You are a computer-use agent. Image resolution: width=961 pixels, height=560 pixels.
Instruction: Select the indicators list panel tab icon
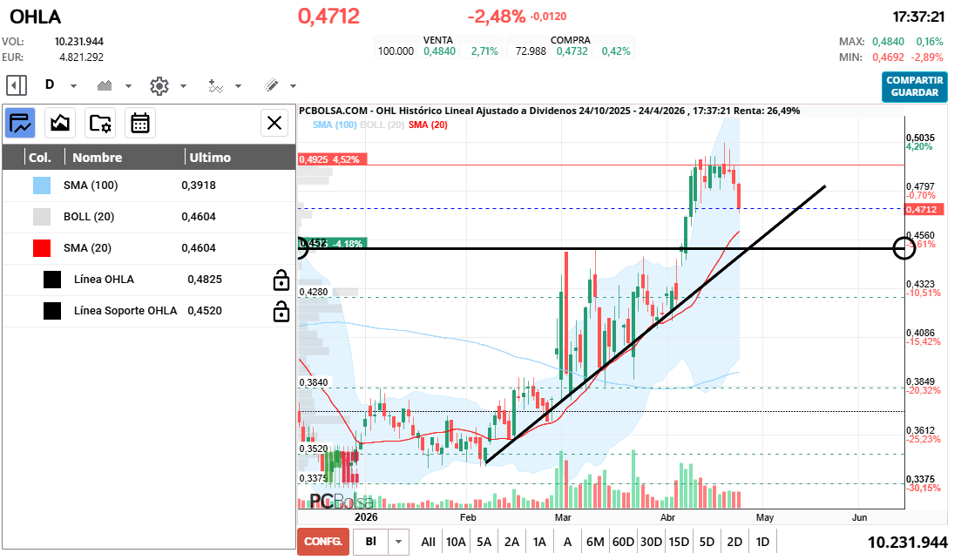(20, 123)
